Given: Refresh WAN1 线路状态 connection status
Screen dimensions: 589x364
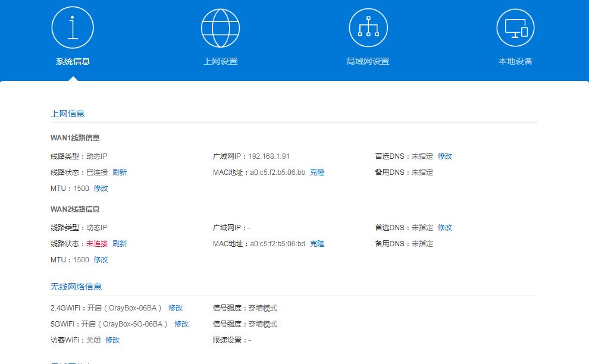Looking at the screenshot, I should [118, 172].
